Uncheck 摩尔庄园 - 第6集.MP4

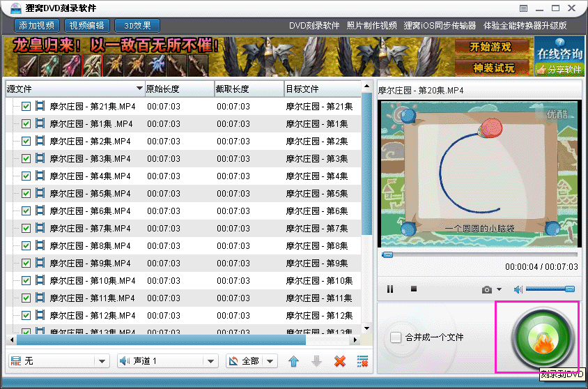(x=26, y=211)
